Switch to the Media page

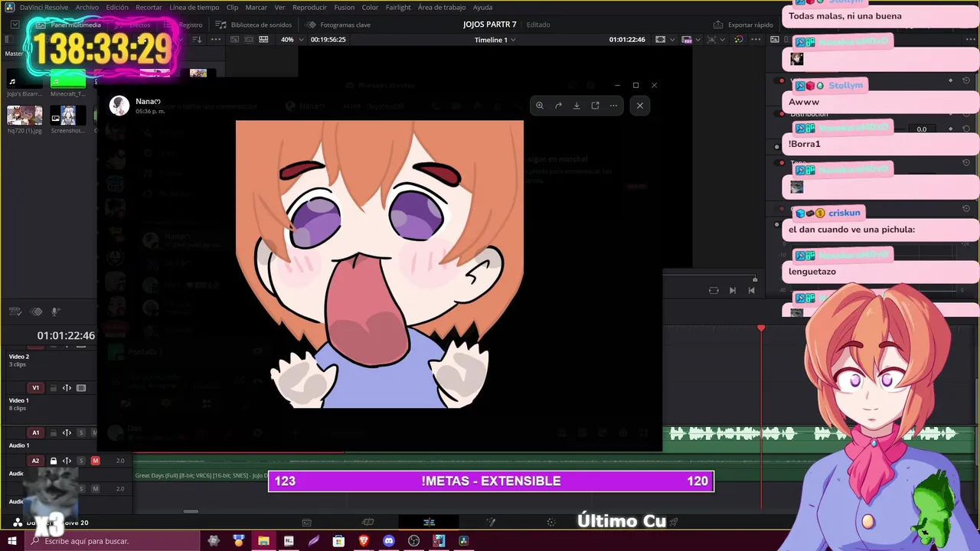306,522
